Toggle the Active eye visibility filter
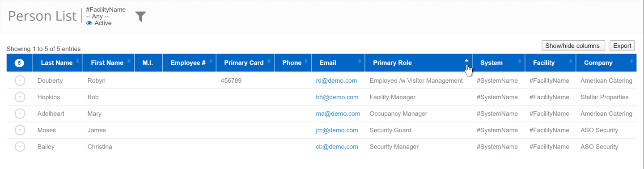The image size is (644, 169). [89, 23]
